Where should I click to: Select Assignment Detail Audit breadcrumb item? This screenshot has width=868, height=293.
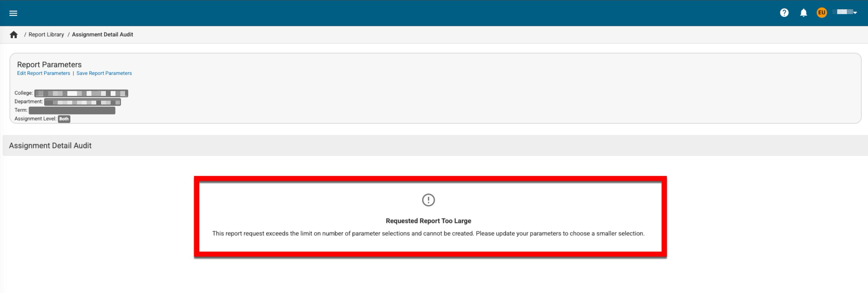point(102,35)
